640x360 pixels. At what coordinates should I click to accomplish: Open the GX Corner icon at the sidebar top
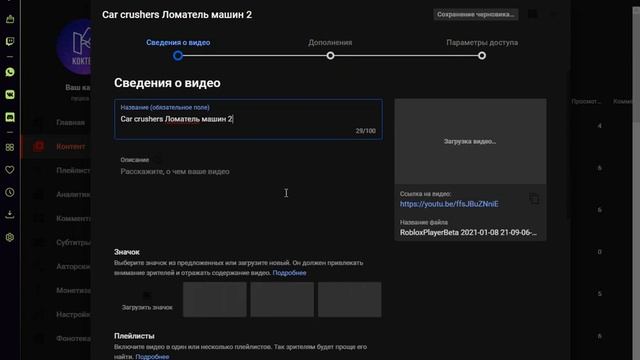(x=10, y=19)
